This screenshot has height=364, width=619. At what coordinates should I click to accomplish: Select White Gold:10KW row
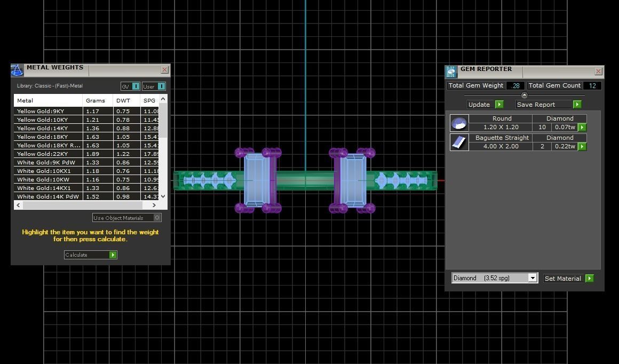[86, 180]
